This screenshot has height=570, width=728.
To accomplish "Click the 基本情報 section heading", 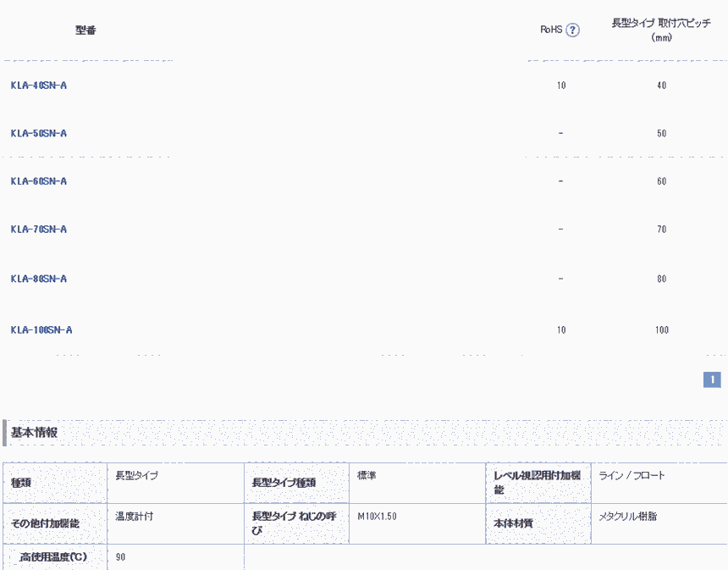I will (x=35, y=433).
